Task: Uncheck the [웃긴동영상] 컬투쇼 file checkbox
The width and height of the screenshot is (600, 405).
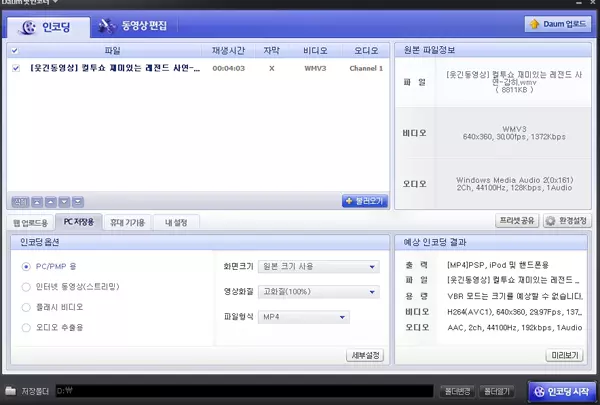Action: 16,68
